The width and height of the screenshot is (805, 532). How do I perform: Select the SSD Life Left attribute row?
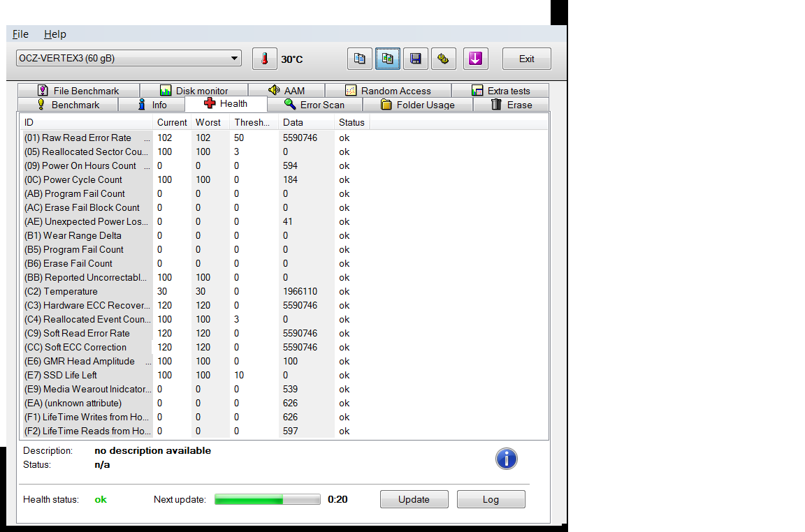click(x=87, y=375)
